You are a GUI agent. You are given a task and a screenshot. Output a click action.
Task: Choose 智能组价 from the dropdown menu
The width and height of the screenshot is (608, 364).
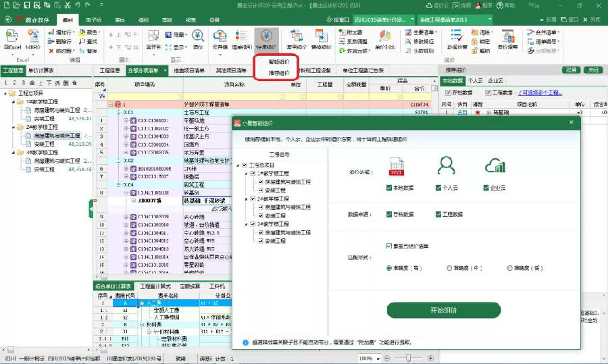point(278,61)
